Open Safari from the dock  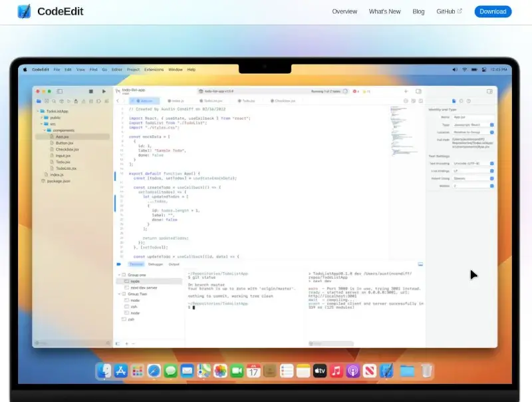[x=154, y=371]
